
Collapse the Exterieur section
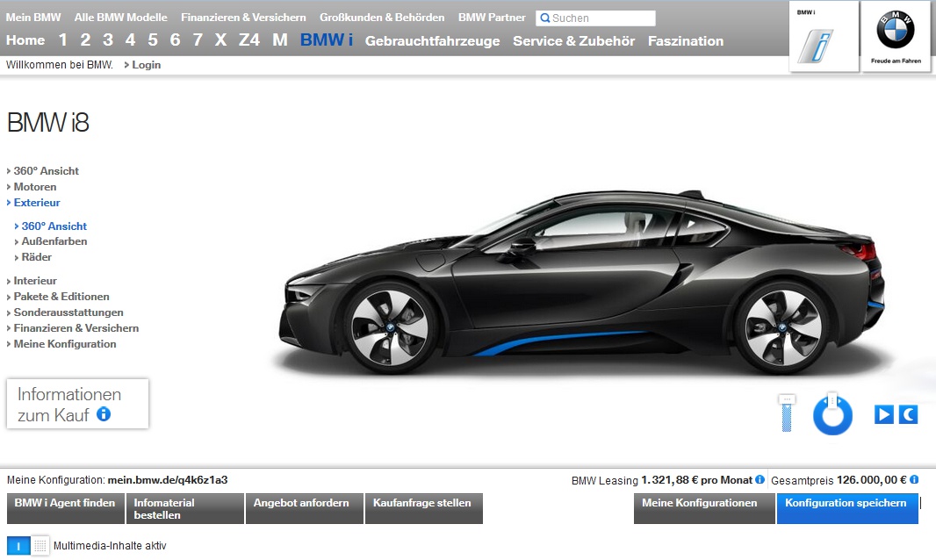click(x=37, y=203)
